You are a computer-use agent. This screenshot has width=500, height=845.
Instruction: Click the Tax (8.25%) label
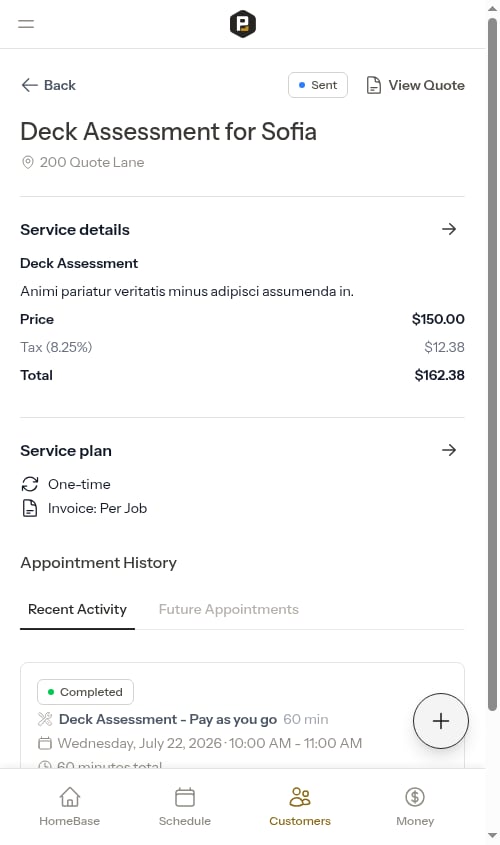pos(56,347)
